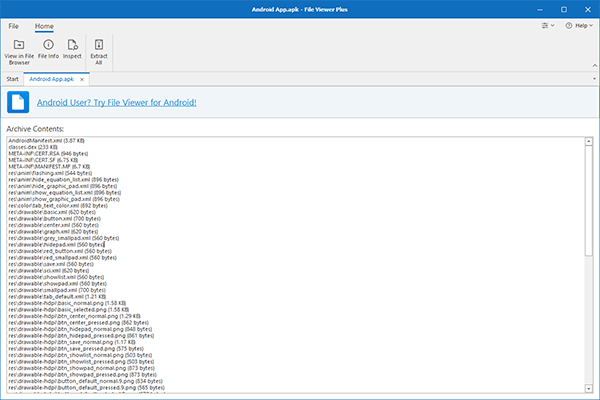Open the File Viewer for Android link
This screenshot has width=600, height=400.
tap(117, 103)
